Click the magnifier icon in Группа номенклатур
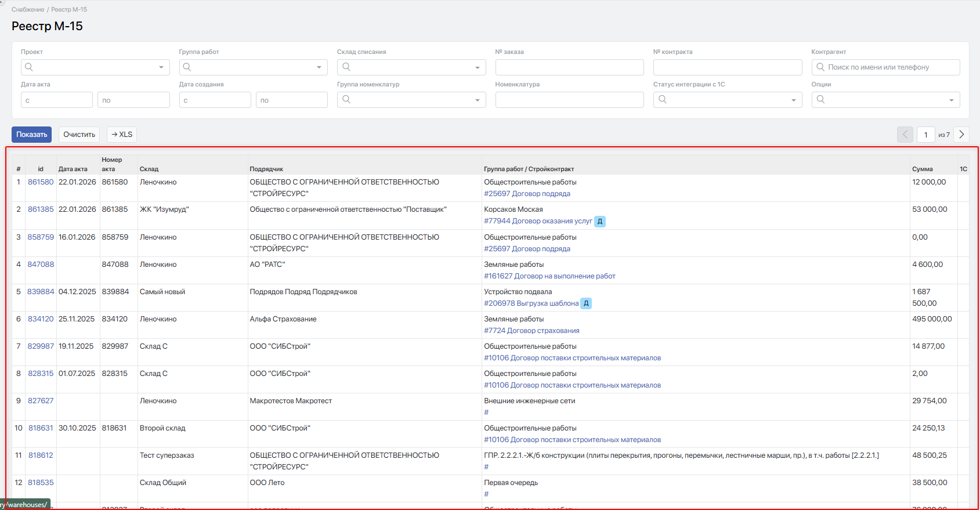Viewport: 980px width, 510px height. [346, 100]
